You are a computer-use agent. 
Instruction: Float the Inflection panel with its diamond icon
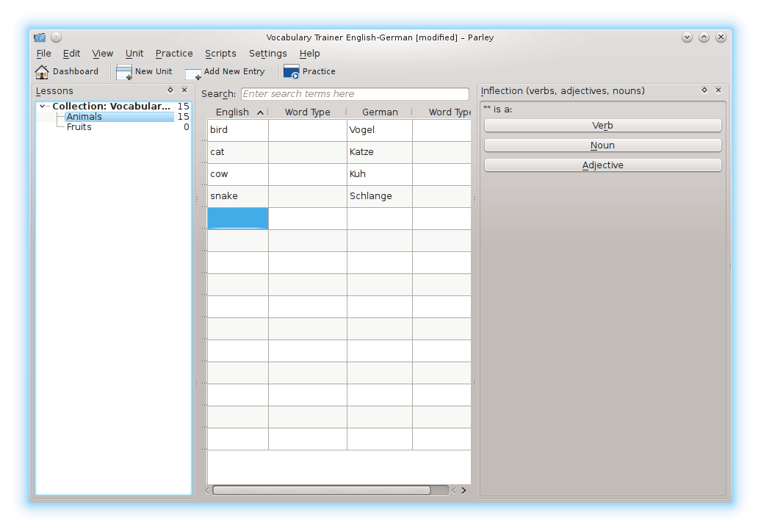(x=704, y=90)
